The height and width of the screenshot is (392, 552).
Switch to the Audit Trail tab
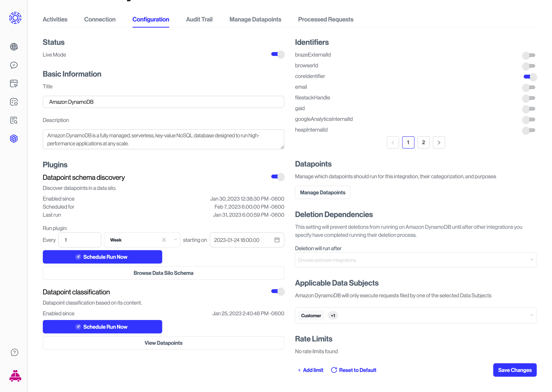199,19
